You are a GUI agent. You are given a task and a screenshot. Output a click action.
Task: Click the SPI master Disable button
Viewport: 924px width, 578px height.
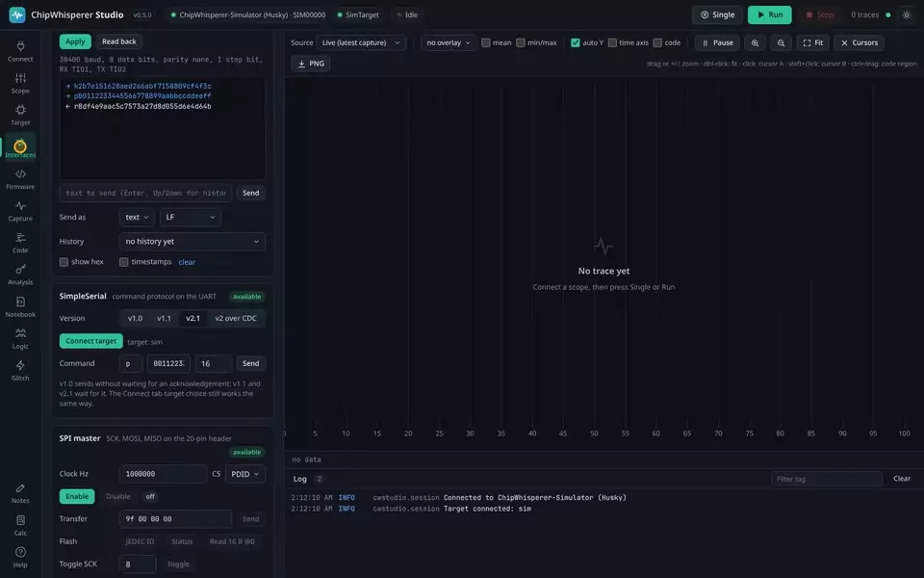117,496
